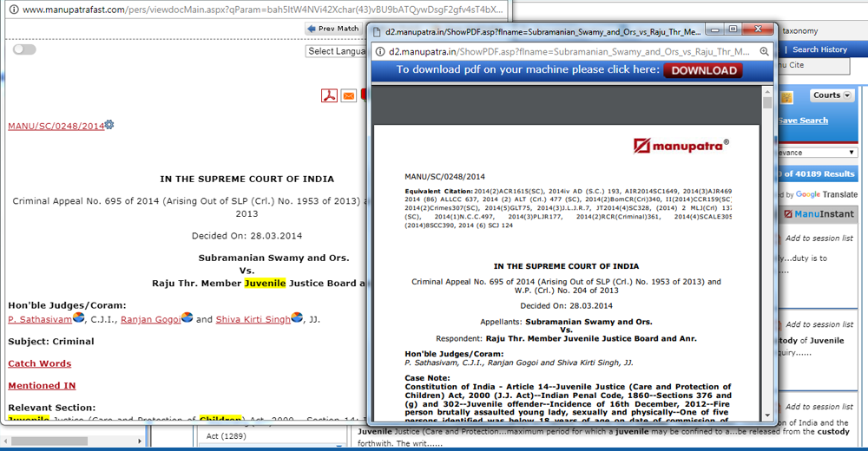Screen dimensions: 868x451
Task: Open the MANU/SC/0248/2014 citation link
Action: 56,126
